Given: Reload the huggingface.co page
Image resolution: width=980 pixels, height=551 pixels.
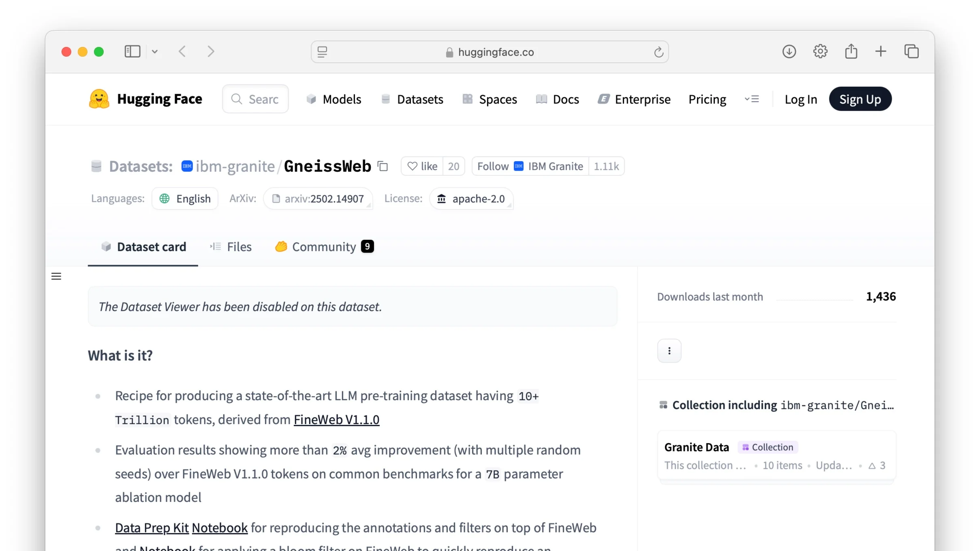Looking at the screenshot, I should point(659,52).
